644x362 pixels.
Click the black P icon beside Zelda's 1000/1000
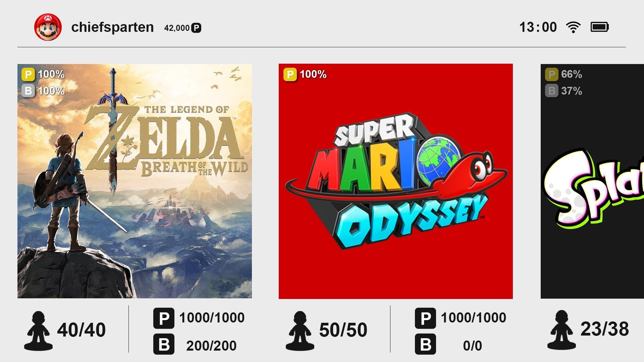164,318
